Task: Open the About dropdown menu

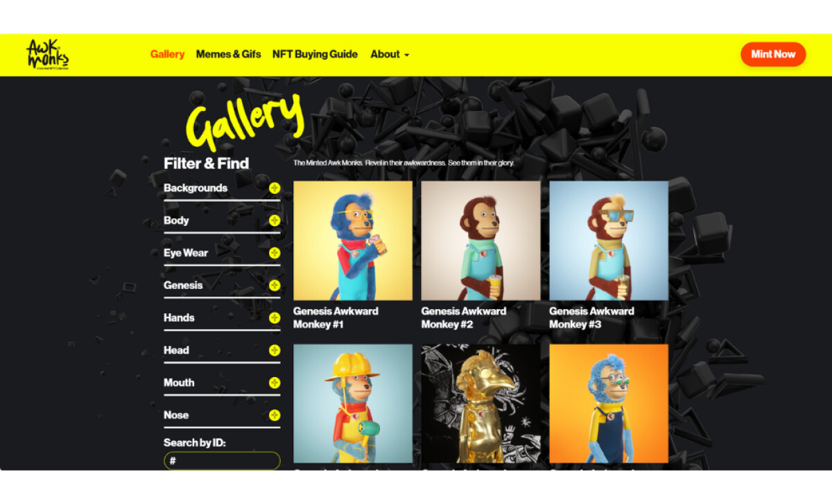Action: coord(390,54)
